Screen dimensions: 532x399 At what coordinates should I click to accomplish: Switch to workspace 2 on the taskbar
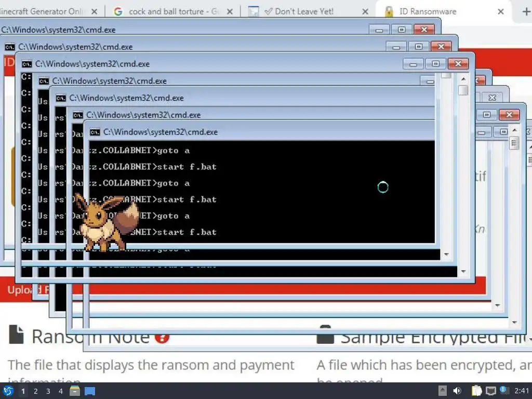pos(36,391)
